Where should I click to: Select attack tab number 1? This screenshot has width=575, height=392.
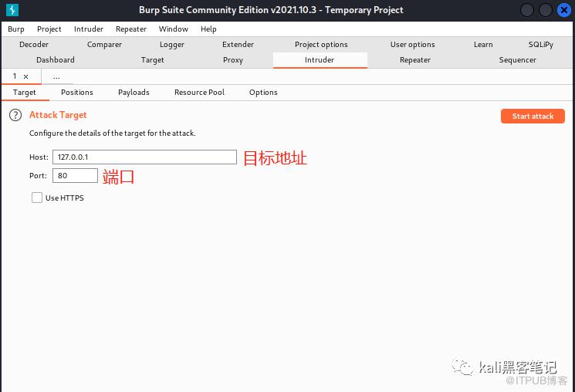tap(15, 76)
